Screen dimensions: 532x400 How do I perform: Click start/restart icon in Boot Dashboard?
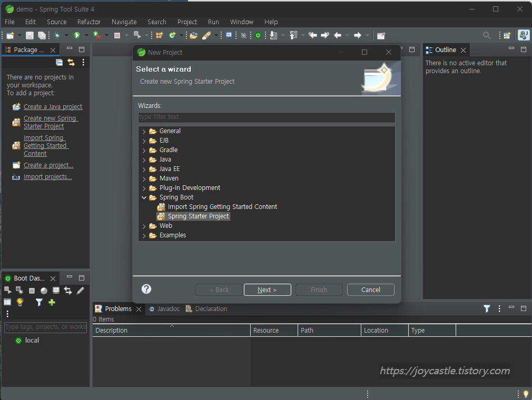[x=8, y=290]
